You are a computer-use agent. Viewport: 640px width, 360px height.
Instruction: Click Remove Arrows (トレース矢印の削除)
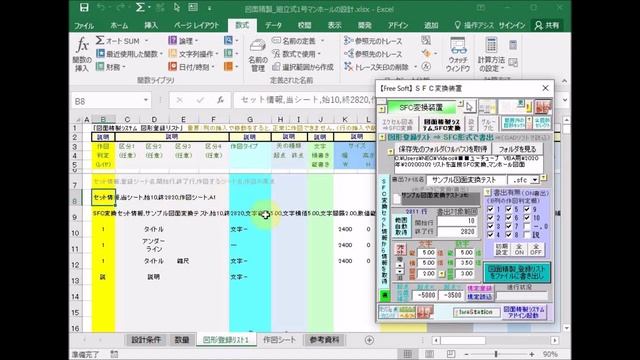point(376,67)
